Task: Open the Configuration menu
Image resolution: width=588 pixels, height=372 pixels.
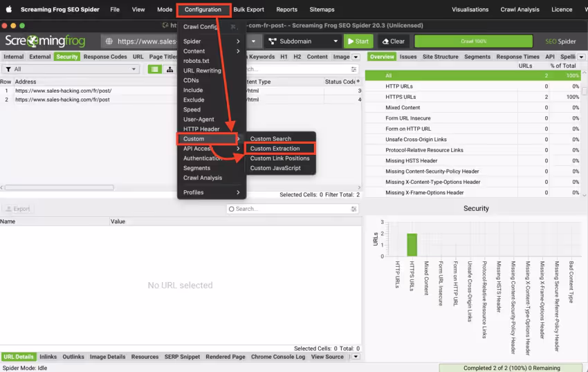Action: pos(203,10)
